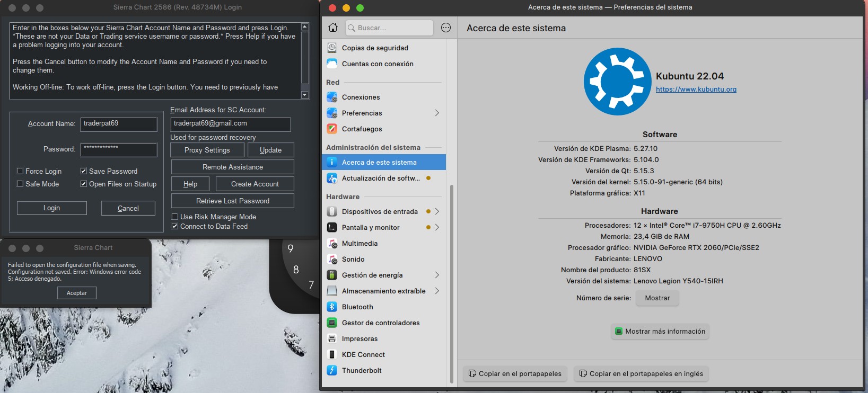Click Aceptar in the error dialog

pos(77,293)
